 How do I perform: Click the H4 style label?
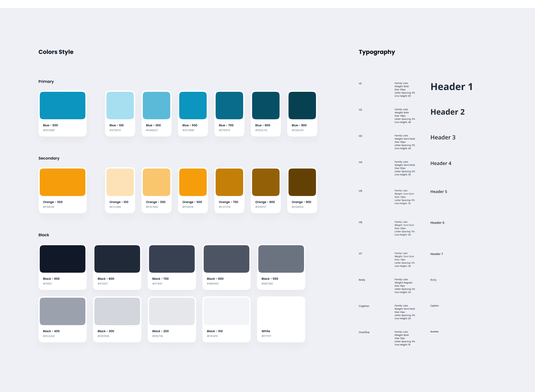pyautogui.click(x=360, y=162)
